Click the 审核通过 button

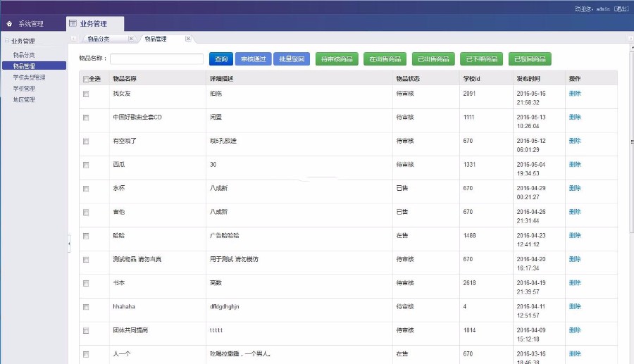pos(253,59)
